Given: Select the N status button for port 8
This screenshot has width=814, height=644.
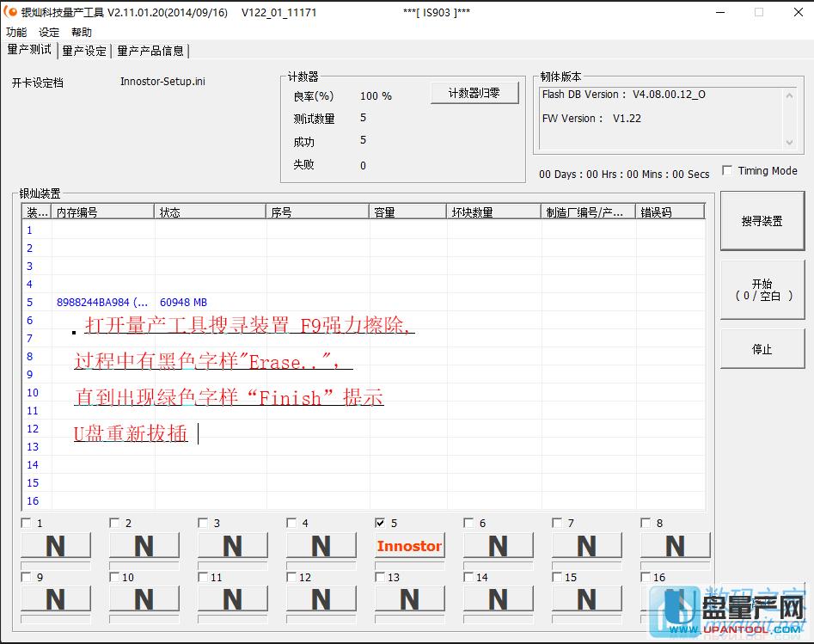Looking at the screenshot, I should [675, 546].
